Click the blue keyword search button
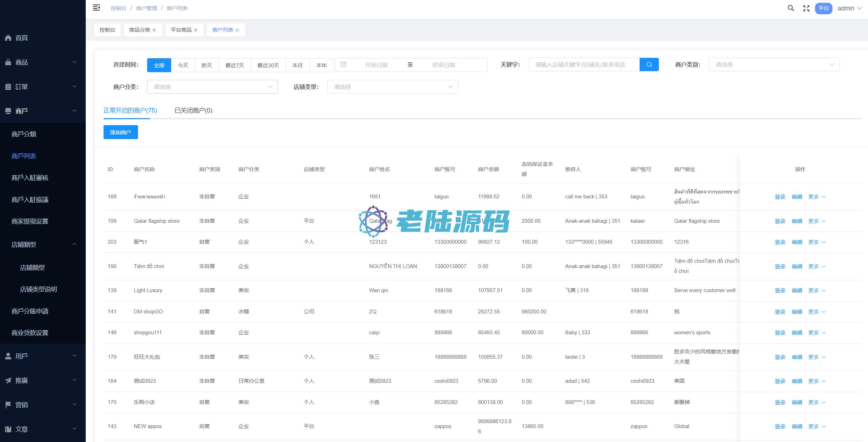 649,64
